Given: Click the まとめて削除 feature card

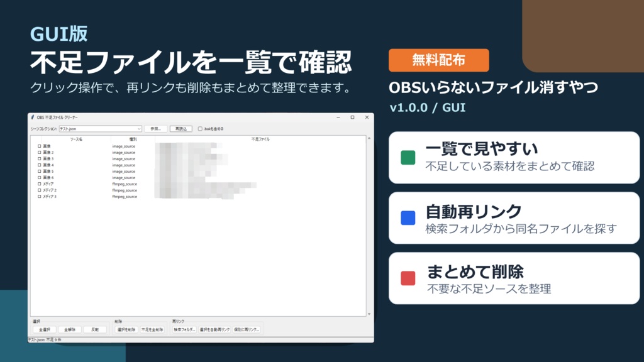Looking at the screenshot, I should [x=514, y=278].
